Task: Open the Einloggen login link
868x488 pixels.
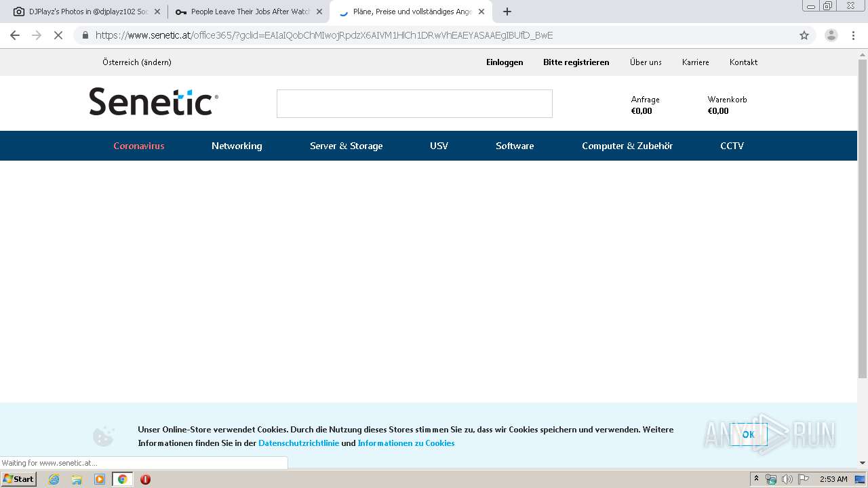Action: [505, 62]
